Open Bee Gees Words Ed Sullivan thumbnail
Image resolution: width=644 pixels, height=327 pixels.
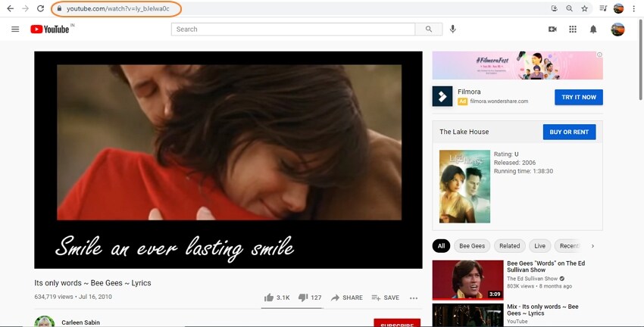[x=467, y=279]
